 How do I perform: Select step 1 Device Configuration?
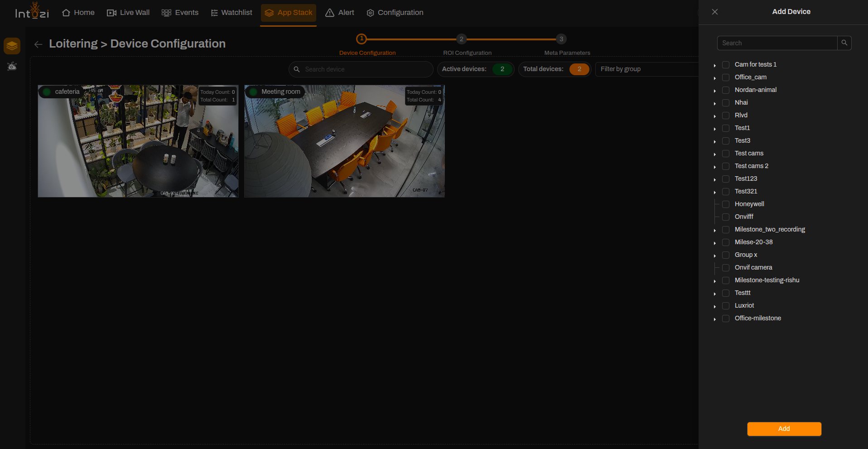[362, 39]
